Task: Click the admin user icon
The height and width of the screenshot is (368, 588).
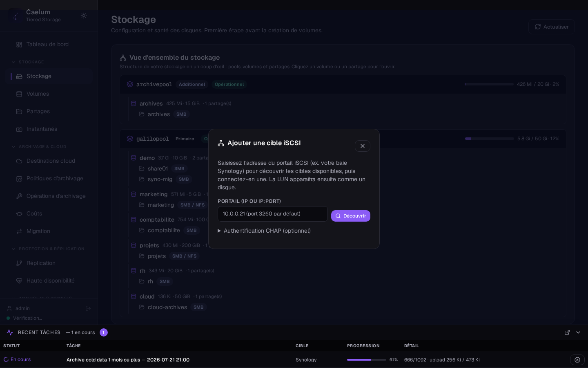Action: tap(9, 308)
